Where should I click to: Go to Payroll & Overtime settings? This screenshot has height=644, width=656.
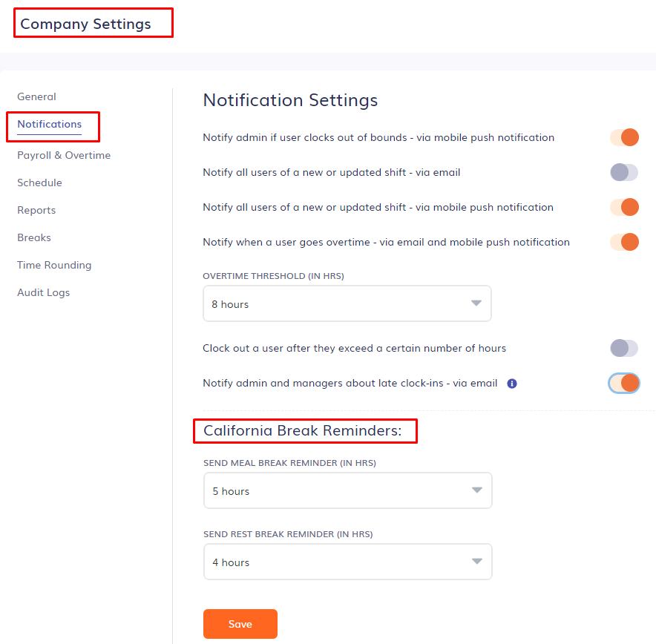tap(64, 155)
